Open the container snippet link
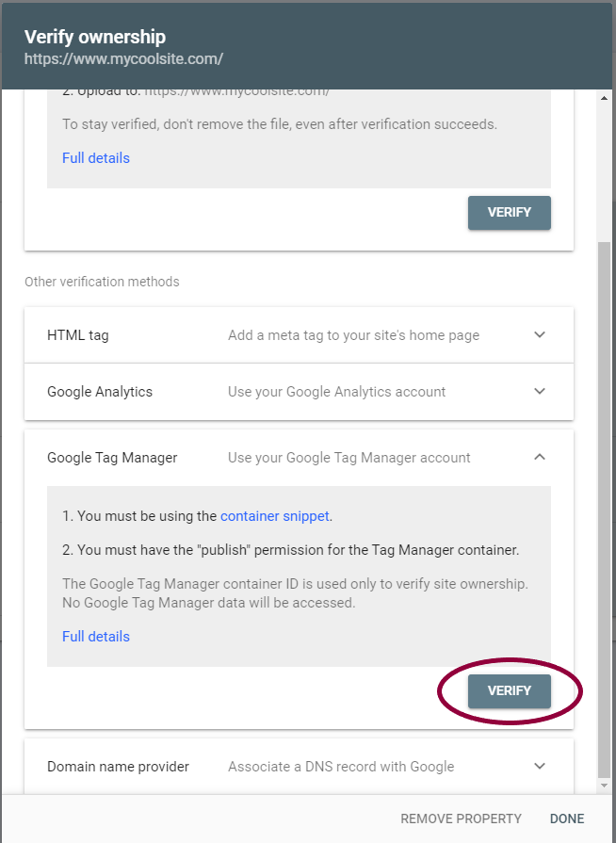The image size is (616, 843). coord(275,516)
